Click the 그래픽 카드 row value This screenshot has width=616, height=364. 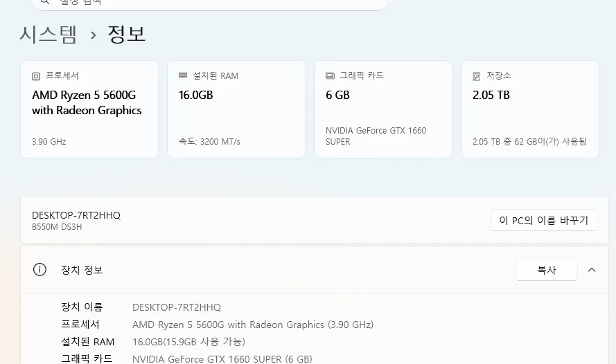point(222,359)
